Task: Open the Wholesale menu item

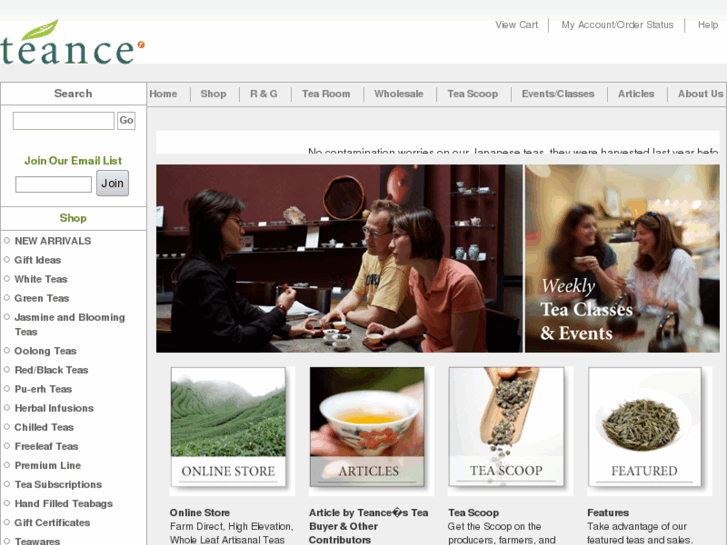Action: tap(399, 94)
